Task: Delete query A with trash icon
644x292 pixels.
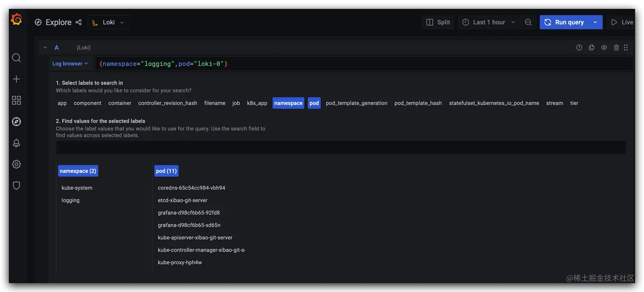Action: (616, 48)
